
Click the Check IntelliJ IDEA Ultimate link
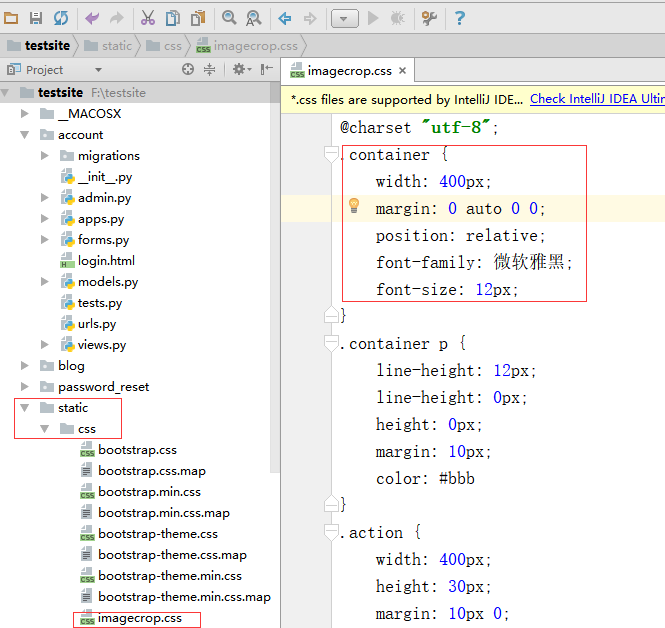click(x=596, y=99)
